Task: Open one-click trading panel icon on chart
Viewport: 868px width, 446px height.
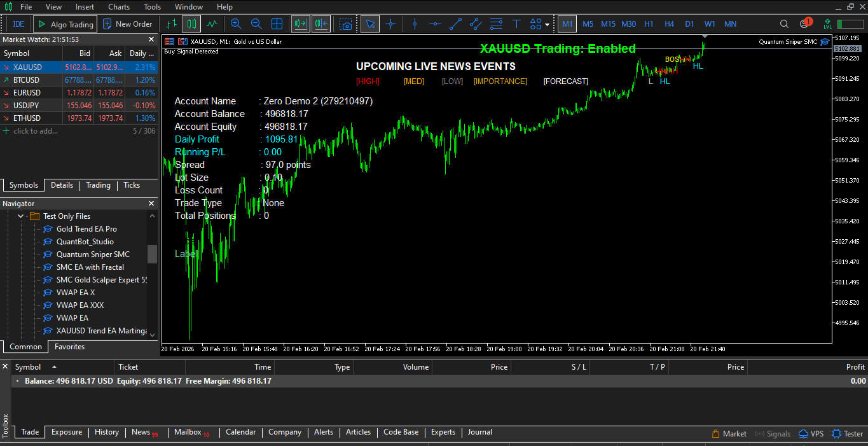Action: [169, 41]
